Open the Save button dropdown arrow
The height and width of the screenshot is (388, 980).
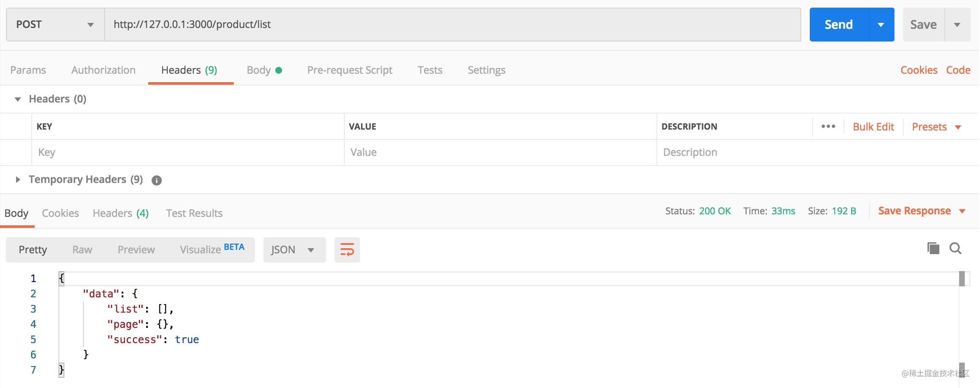(957, 25)
